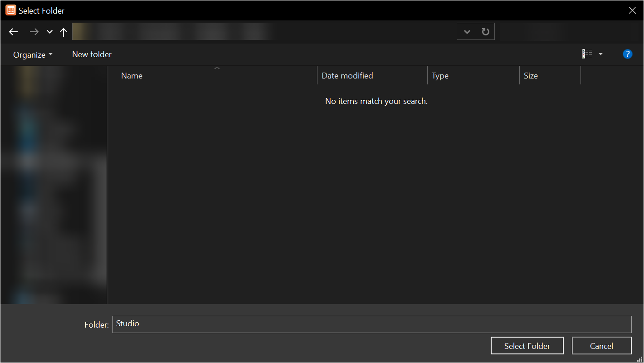
Task: Confirm with the Select Folder button
Action: pos(527,345)
